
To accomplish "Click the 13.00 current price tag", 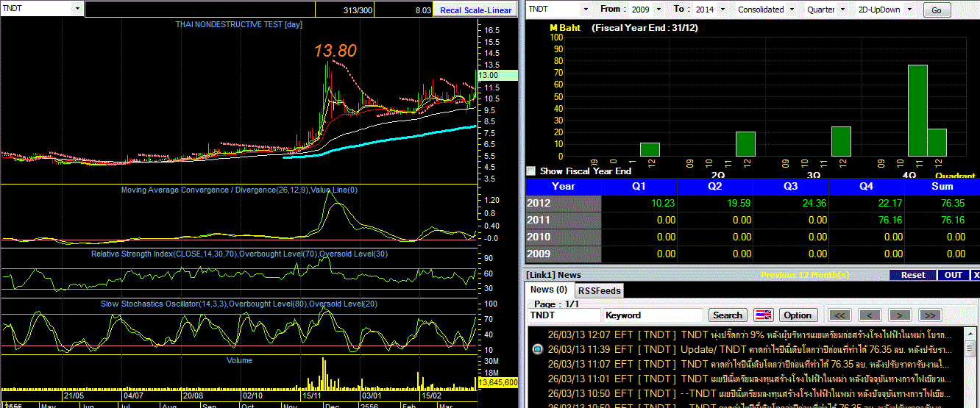I will 498,75.
